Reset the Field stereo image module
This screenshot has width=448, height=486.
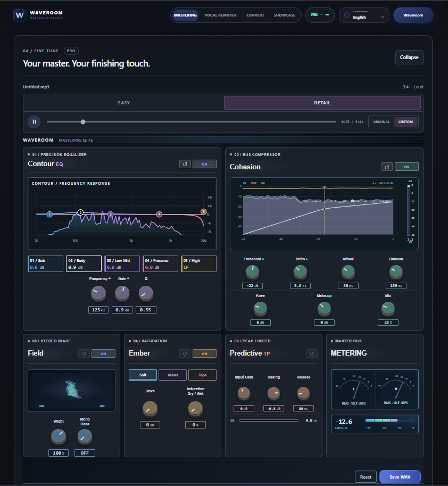coord(84,353)
